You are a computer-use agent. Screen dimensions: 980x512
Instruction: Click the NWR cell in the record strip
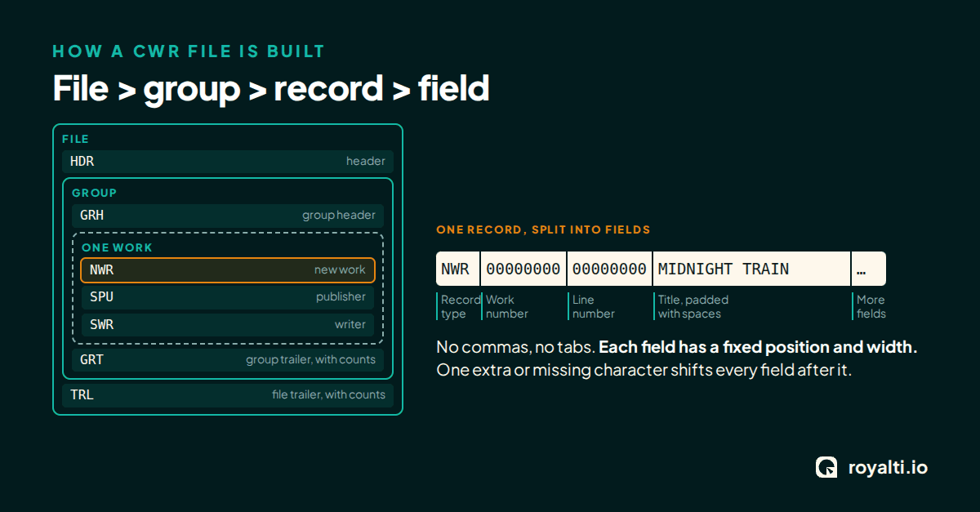(458, 269)
